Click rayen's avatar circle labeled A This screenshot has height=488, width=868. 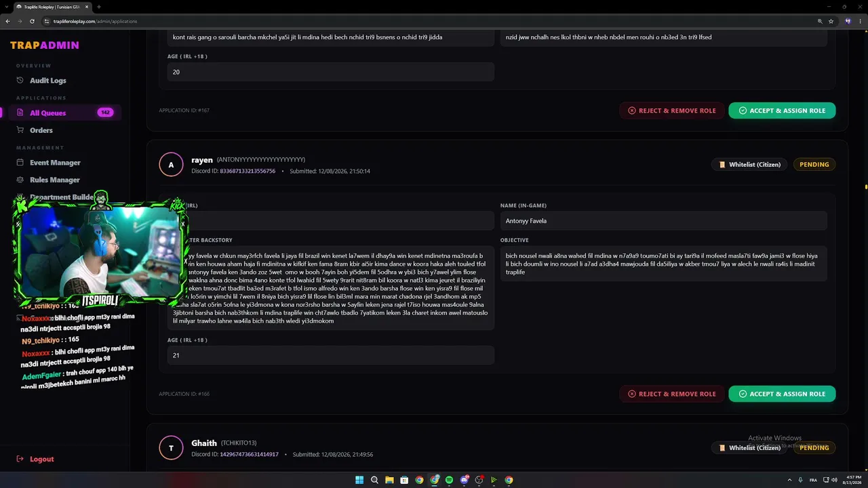click(171, 165)
